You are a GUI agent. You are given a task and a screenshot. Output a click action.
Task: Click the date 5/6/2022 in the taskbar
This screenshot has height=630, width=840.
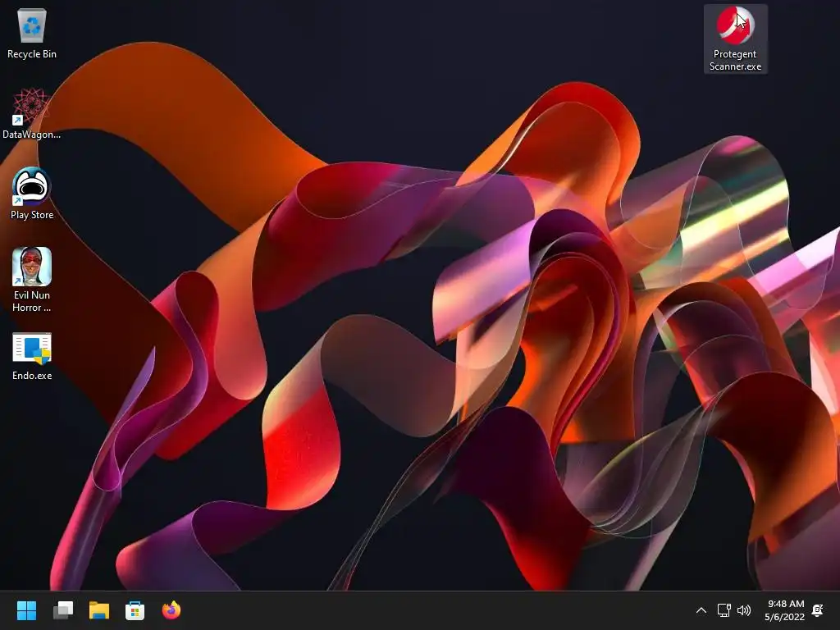click(x=785, y=617)
